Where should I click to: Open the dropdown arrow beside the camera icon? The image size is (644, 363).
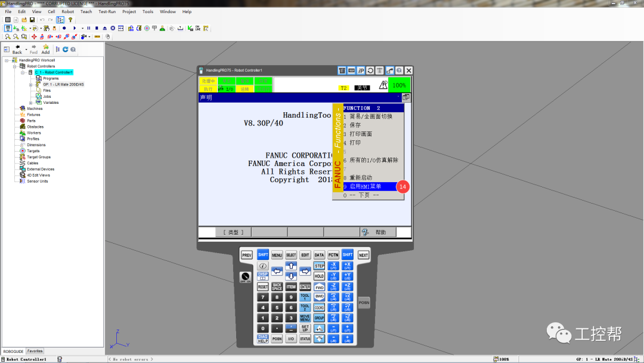(x=89, y=36)
